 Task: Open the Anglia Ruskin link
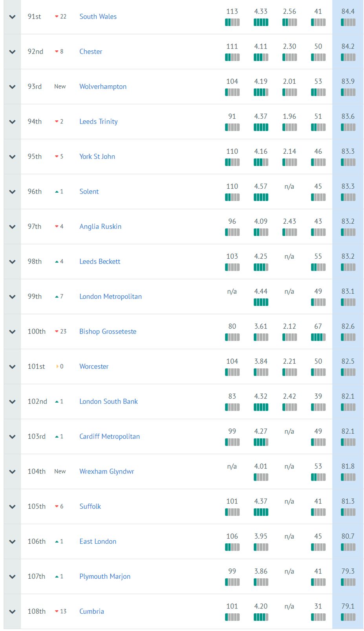pyautogui.click(x=100, y=226)
